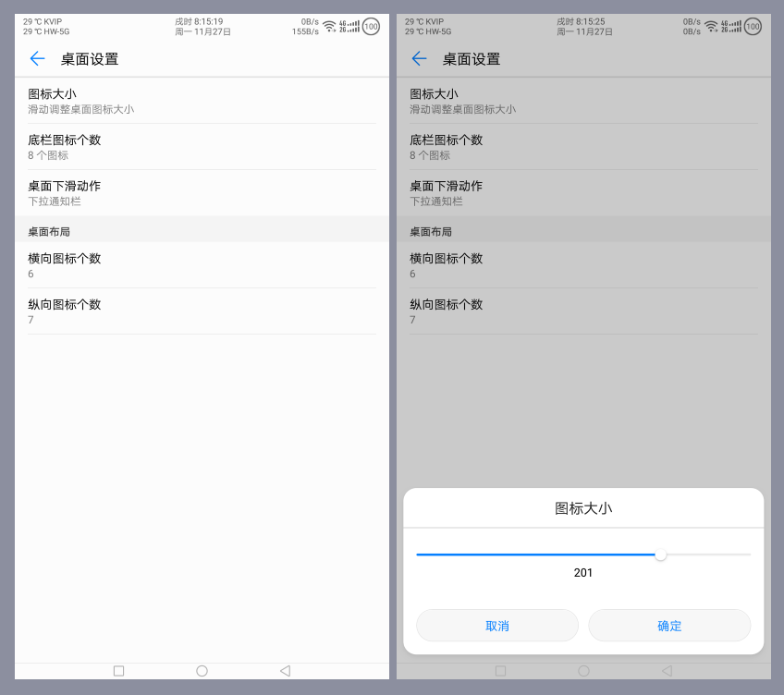Tap the battery 100 indicator in left screen
The image size is (784, 695).
371,27
